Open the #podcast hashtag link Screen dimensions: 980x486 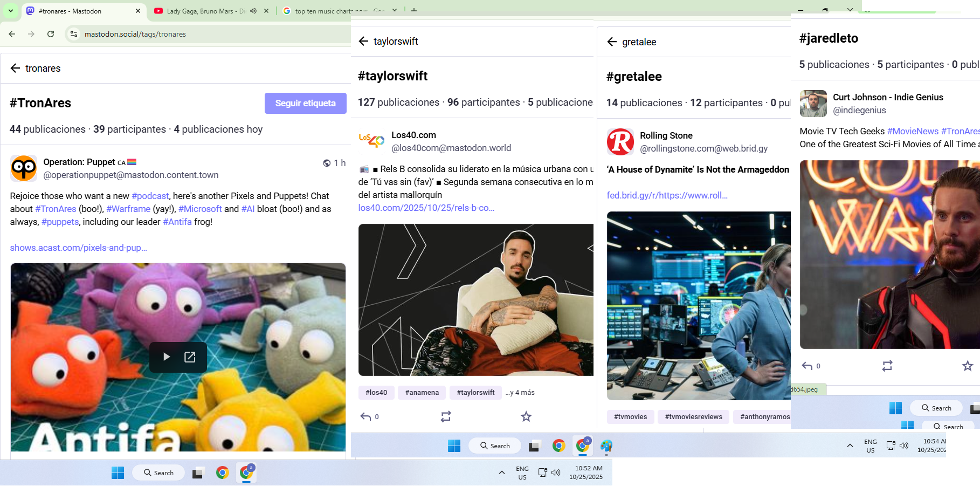coord(150,196)
